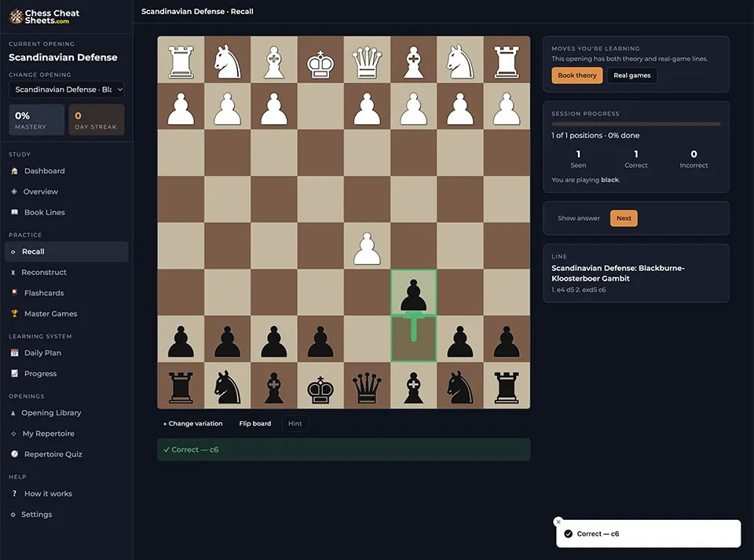Viewport: 754px width, 560px height.
Task: Open How it works help
Action: (66, 494)
